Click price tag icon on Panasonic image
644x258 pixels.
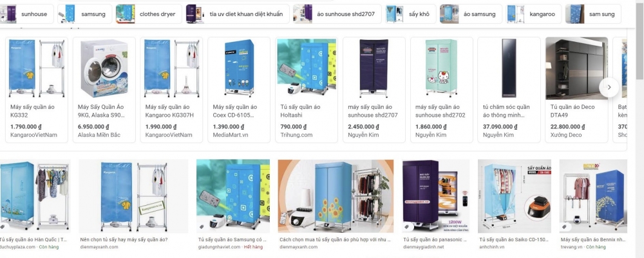(x=406, y=226)
